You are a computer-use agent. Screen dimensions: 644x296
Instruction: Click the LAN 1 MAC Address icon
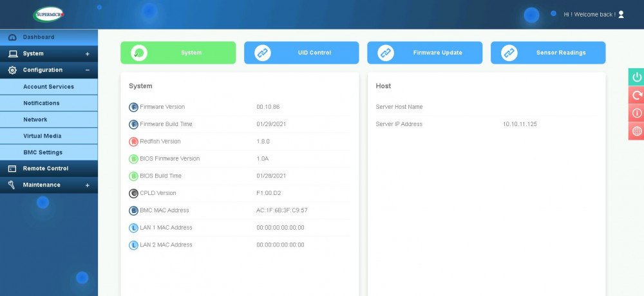133,228
